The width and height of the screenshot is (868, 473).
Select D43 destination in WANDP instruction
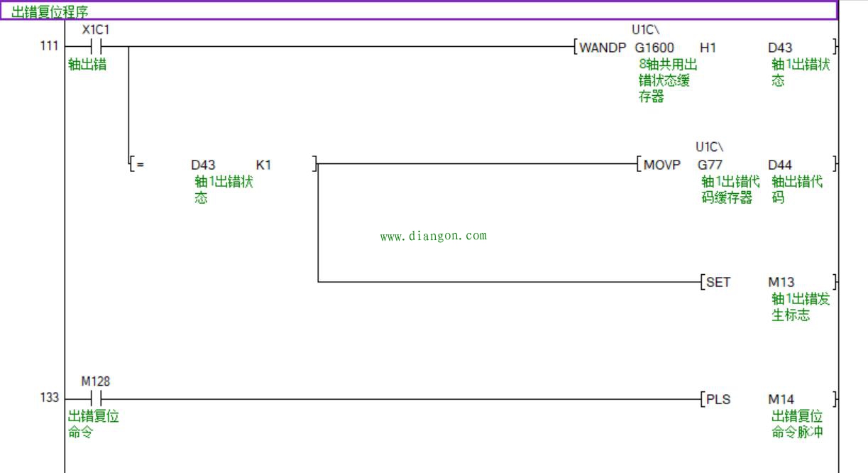(780, 48)
